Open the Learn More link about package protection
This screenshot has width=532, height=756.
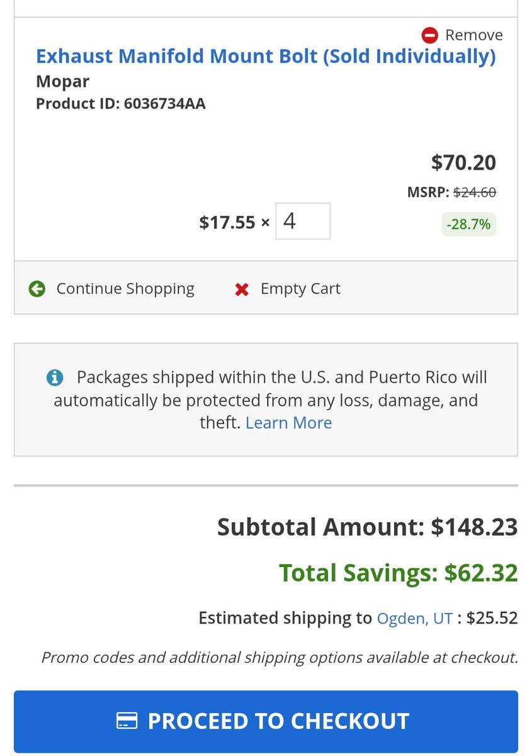coord(288,423)
